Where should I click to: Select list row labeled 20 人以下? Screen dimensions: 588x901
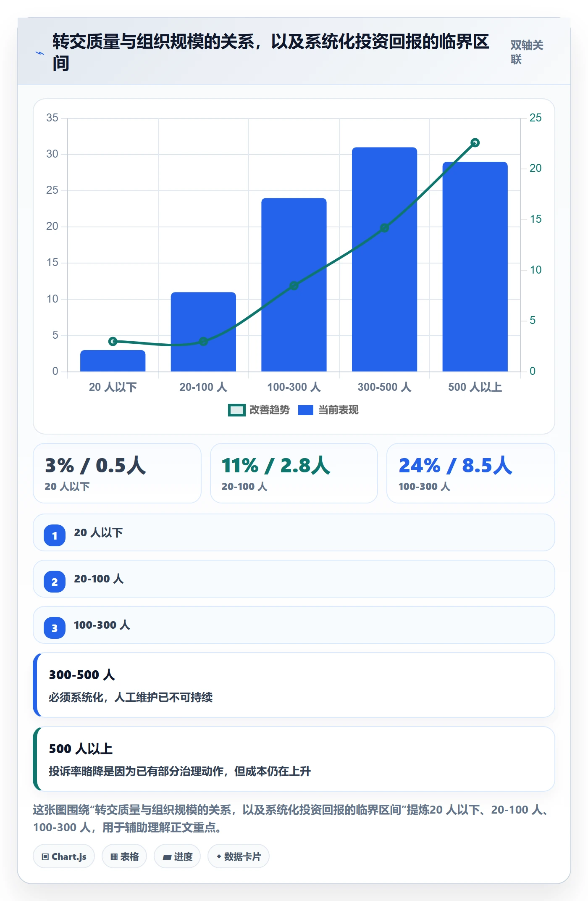pos(294,532)
